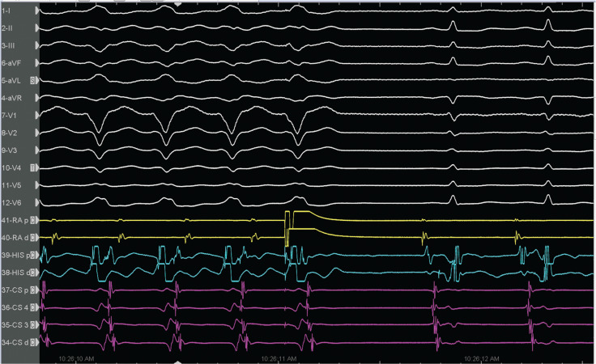The image size is (596, 364).
Task: Click the triangle marker on the top ruler
Action: tap(178, 3)
